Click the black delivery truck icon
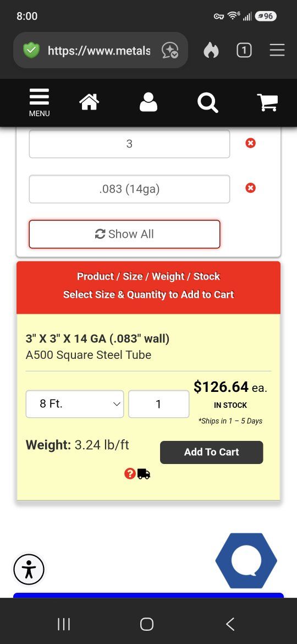 (x=144, y=474)
